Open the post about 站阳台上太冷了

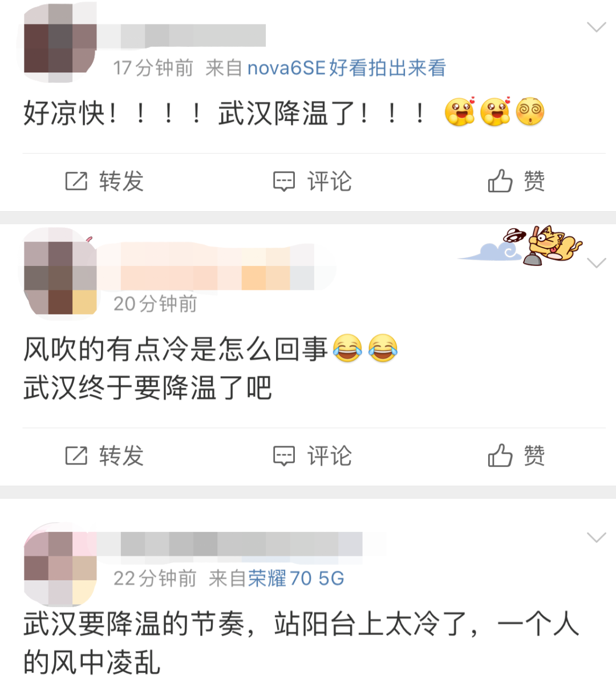tap(301, 643)
